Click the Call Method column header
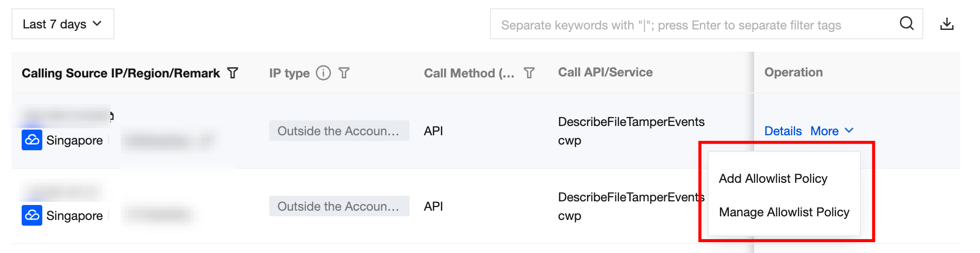 point(469,73)
